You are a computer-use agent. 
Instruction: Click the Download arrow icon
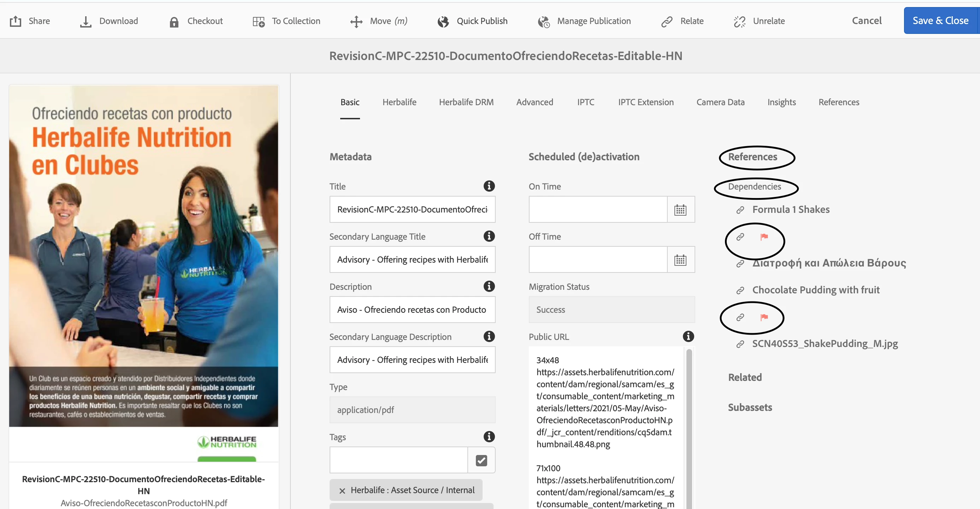85,22
